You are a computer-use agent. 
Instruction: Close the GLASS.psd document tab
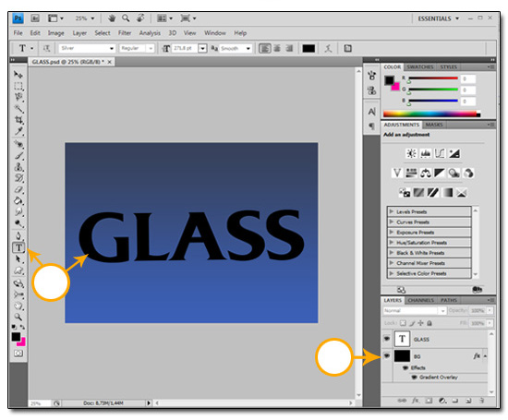pos(110,62)
